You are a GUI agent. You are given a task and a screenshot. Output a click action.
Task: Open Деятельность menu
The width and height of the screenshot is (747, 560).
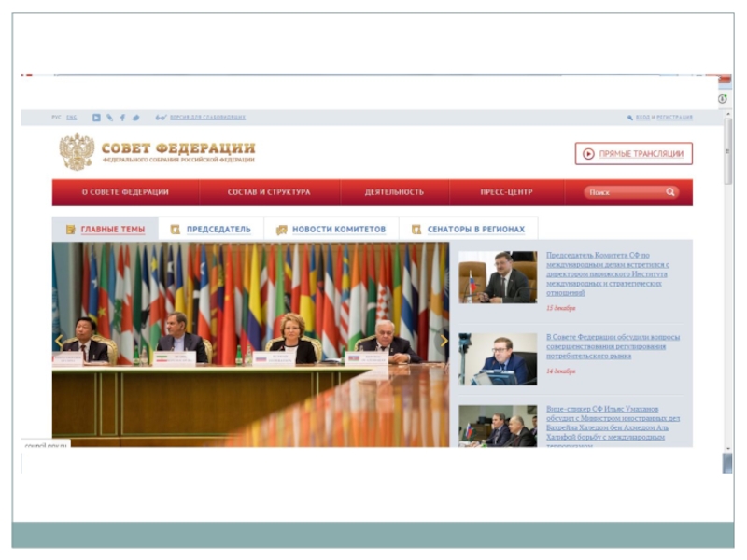point(394,192)
